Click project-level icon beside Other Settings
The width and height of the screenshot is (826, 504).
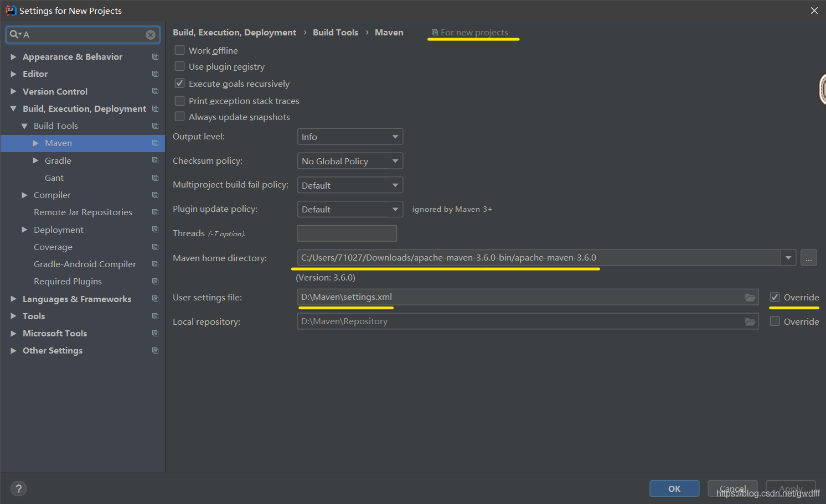(155, 351)
